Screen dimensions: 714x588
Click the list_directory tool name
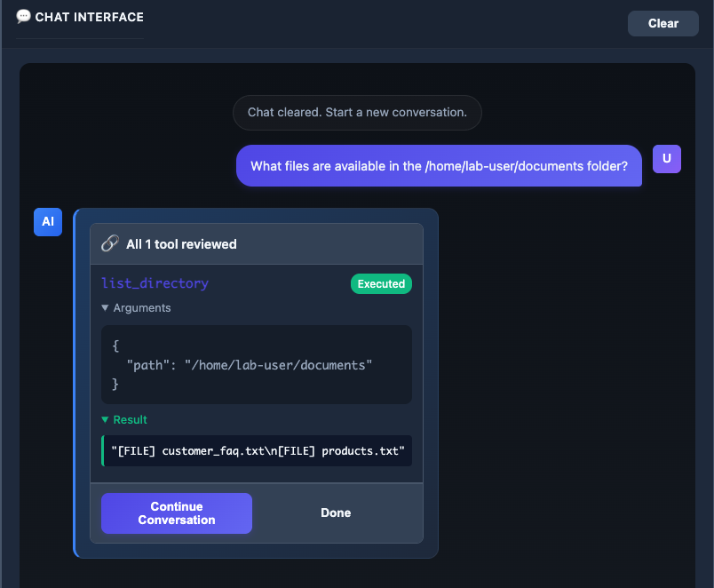(x=155, y=283)
